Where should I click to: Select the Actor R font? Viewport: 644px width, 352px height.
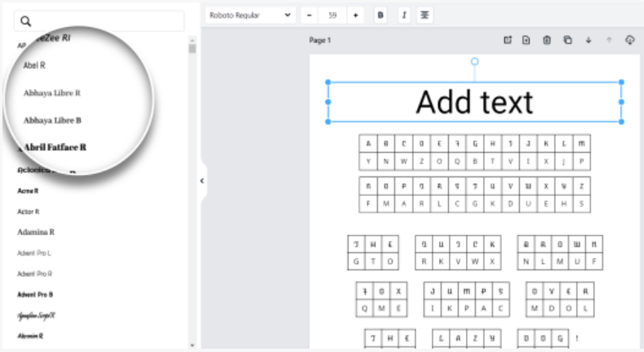click(x=29, y=212)
